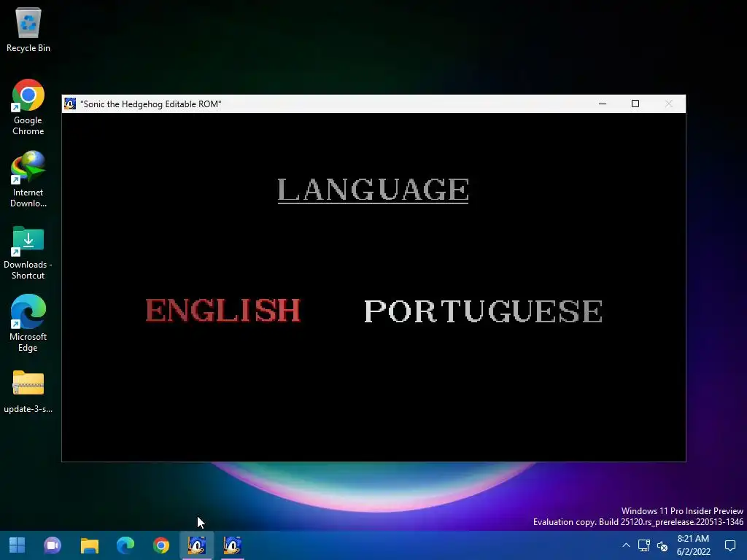Open the Recycle Bin desktop icon

pyautogui.click(x=28, y=30)
